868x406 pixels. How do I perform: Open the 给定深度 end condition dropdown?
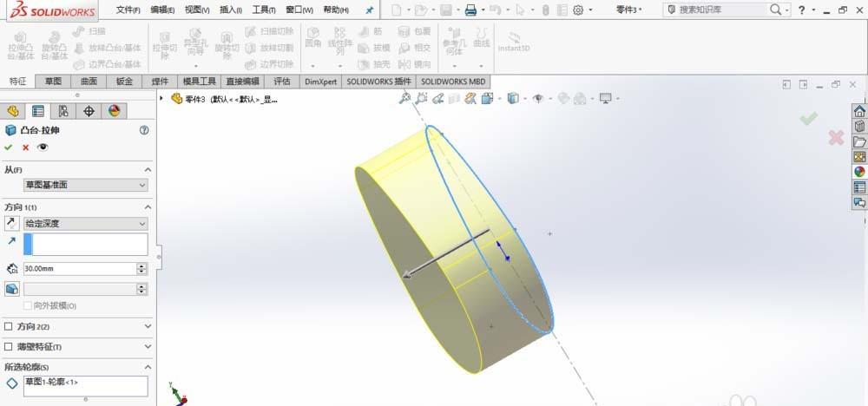click(x=86, y=224)
